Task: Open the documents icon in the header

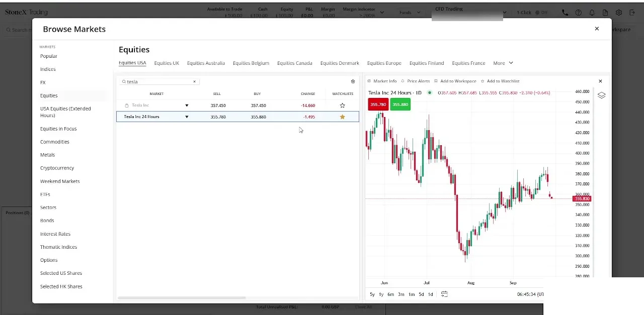Action: (605, 13)
